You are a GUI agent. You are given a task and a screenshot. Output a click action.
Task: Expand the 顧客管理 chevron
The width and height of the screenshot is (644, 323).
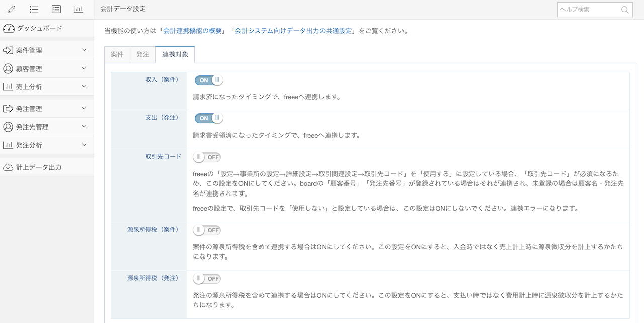tap(84, 69)
